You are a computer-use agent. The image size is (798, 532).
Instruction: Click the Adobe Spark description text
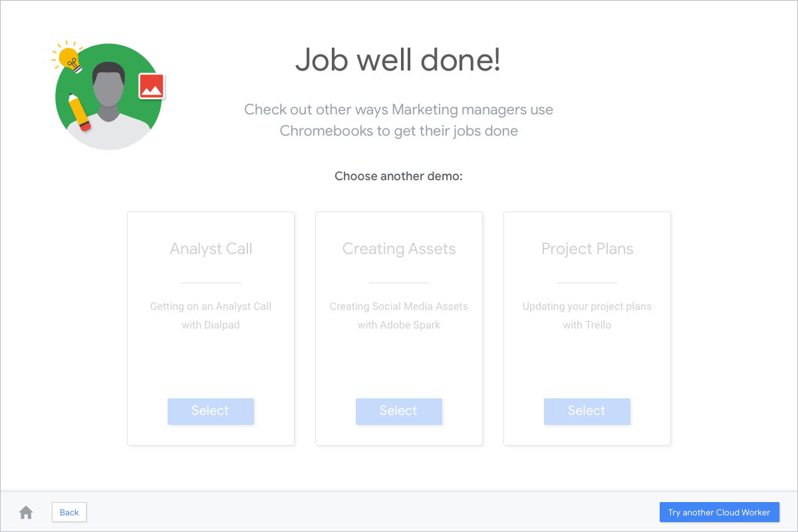(399, 316)
